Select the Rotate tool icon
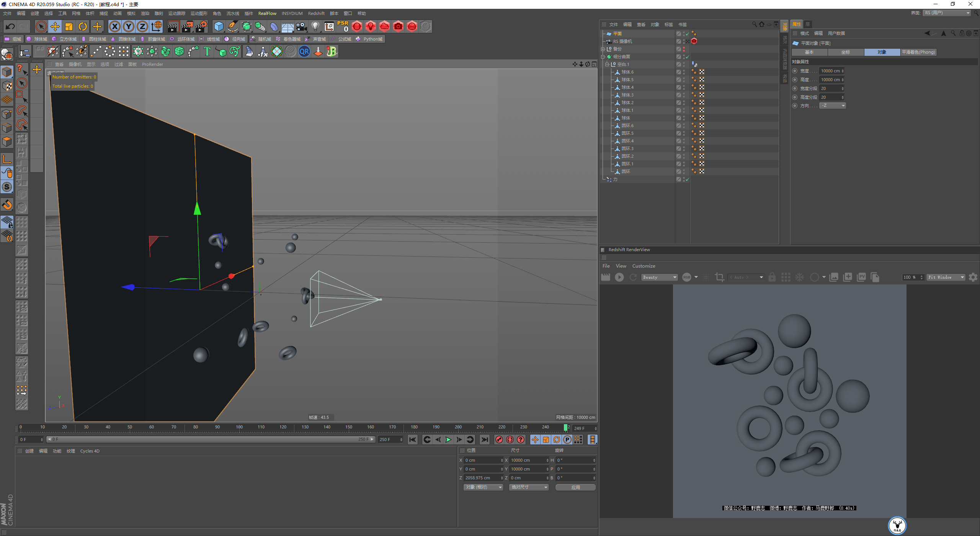The image size is (980, 536). pyautogui.click(x=83, y=26)
